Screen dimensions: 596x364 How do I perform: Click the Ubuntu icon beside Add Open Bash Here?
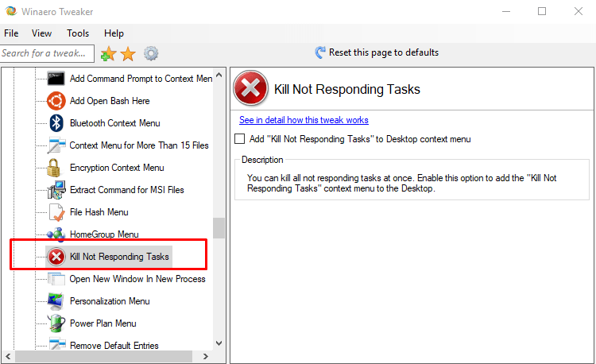(x=56, y=101)
